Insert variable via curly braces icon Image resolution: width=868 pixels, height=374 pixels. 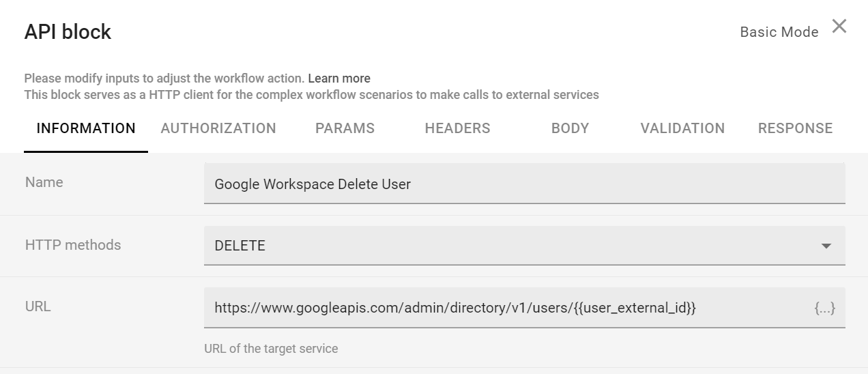point(825,308)
